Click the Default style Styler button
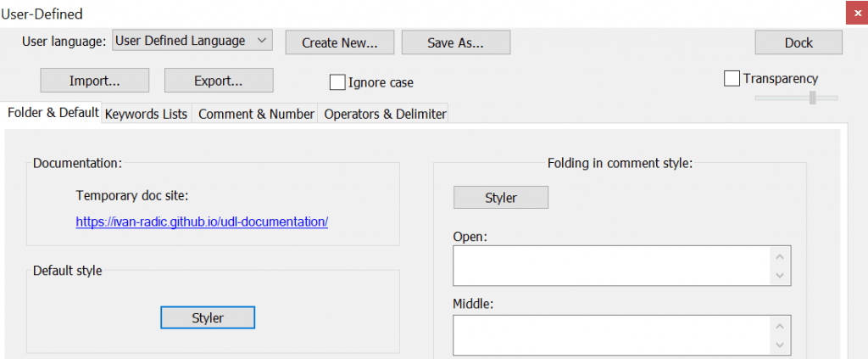The height and width of the screenshot is (359, 868). coord(208,317)
